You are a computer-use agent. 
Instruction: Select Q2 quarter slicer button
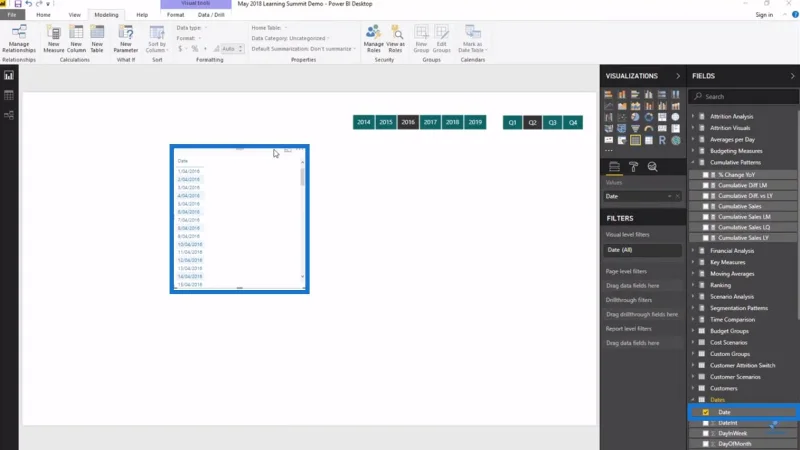click(x=533, y=122)
